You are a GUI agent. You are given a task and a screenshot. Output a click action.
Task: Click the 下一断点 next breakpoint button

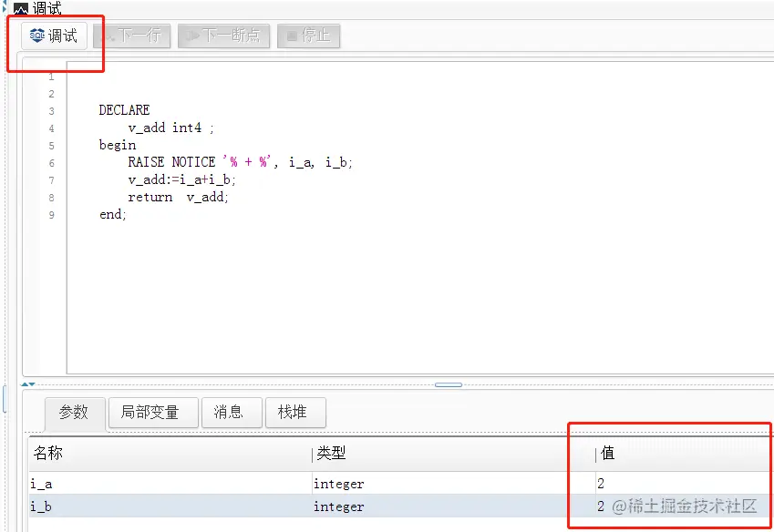point(223,36)
